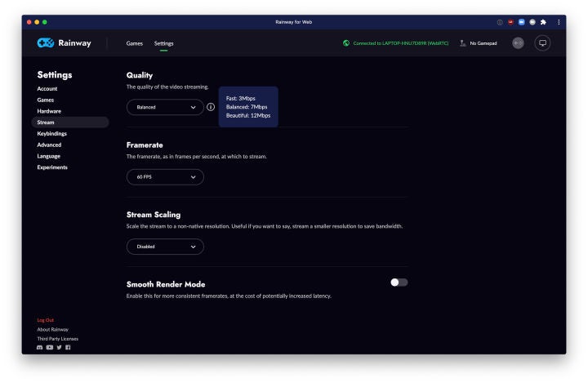Go to Hardware settings section

point(49,111)
